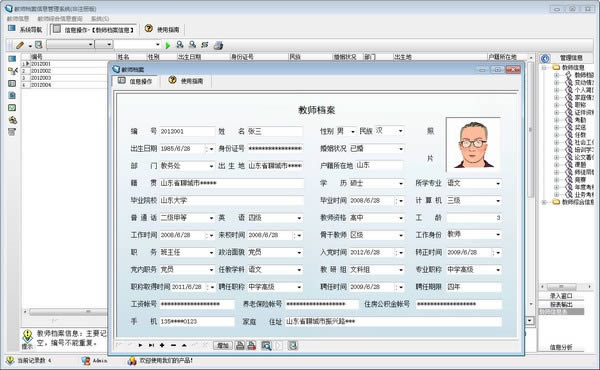Switch to the 系统导航 tab

click(26, 29)
